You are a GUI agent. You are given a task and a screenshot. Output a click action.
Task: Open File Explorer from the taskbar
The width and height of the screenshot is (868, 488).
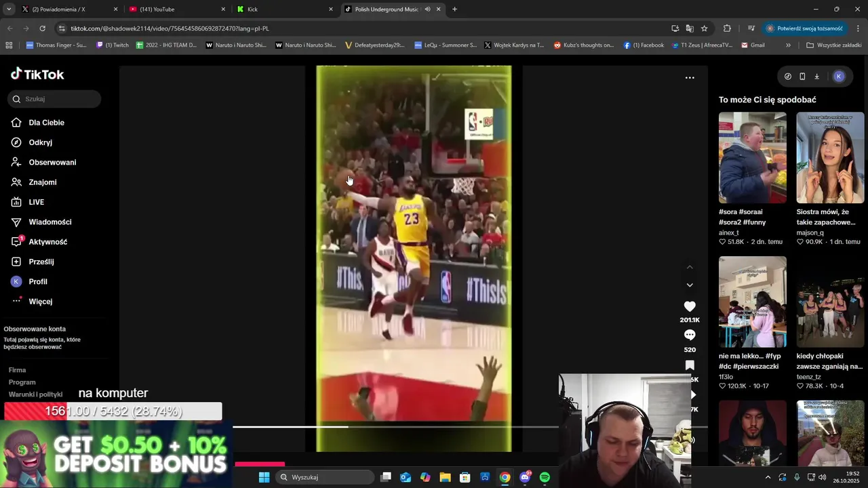(445, 477)
